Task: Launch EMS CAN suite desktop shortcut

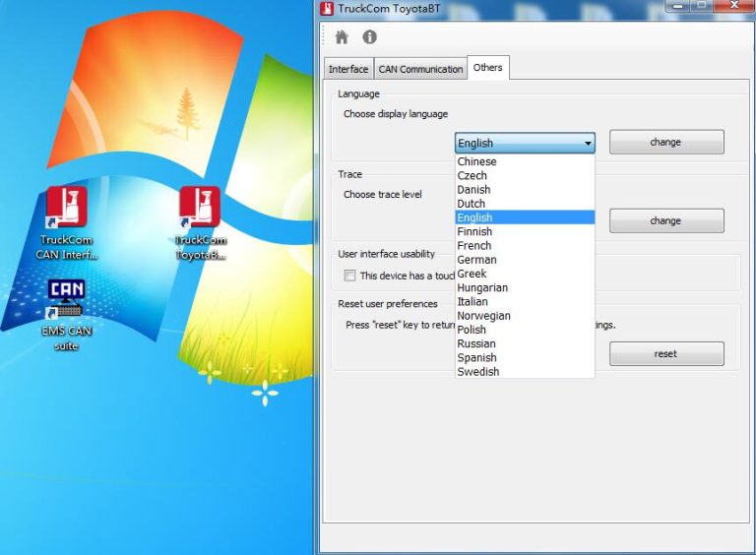Action: (x=66, y=315)
